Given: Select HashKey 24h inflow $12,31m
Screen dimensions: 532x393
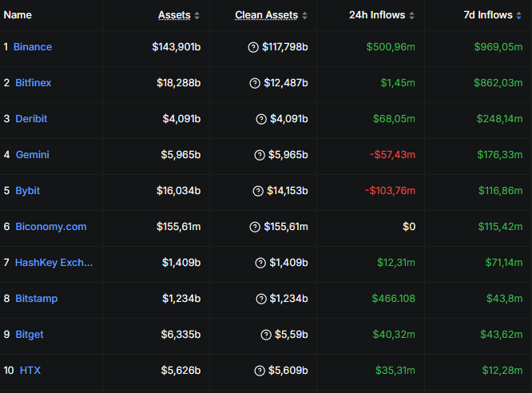Looking at the screenshot, I should coord(396,263).
